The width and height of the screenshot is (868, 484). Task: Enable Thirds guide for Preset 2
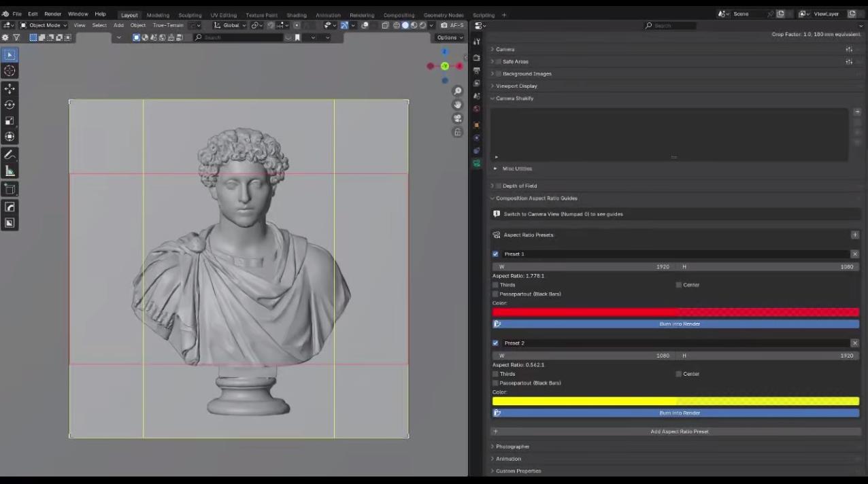pyautogui.click(x=496, y=374)
